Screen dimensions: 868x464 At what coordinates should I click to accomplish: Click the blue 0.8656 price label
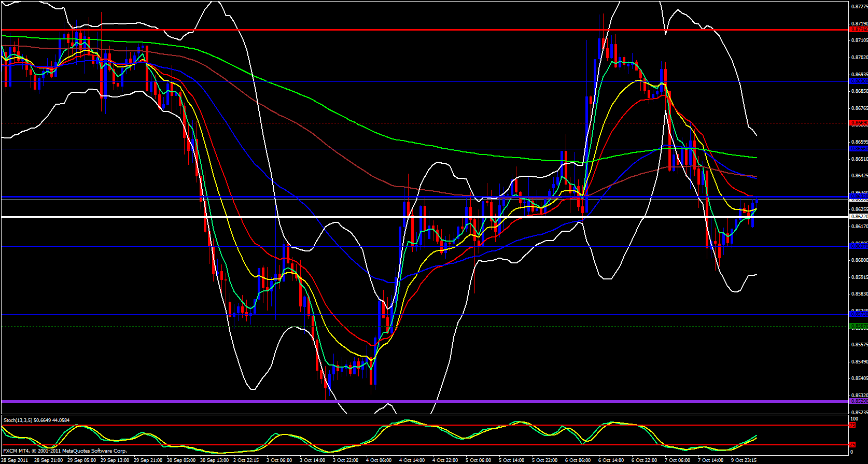(858, 149)
